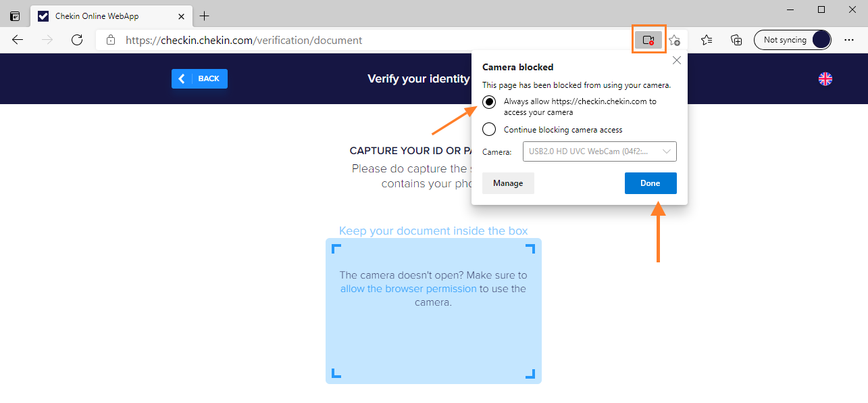Click the site lock icon in address bar
This screenshot has height=403, width=868.
[111, 41]
